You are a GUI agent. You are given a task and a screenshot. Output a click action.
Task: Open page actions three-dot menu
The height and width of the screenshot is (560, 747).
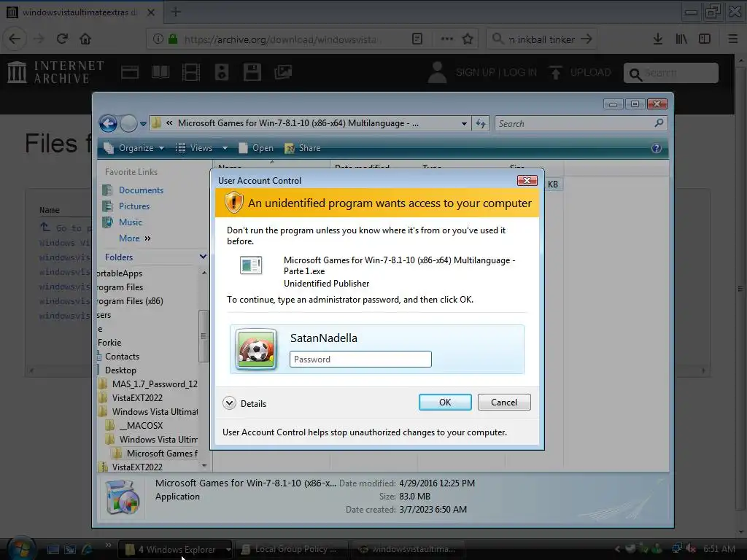(447, 39)
